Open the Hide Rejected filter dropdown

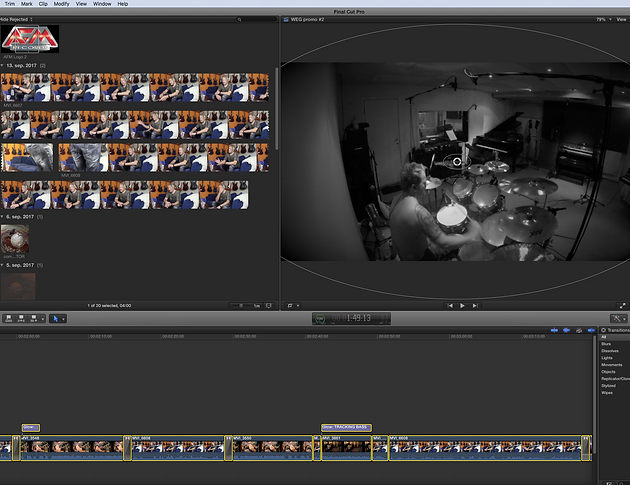(16, 19)
